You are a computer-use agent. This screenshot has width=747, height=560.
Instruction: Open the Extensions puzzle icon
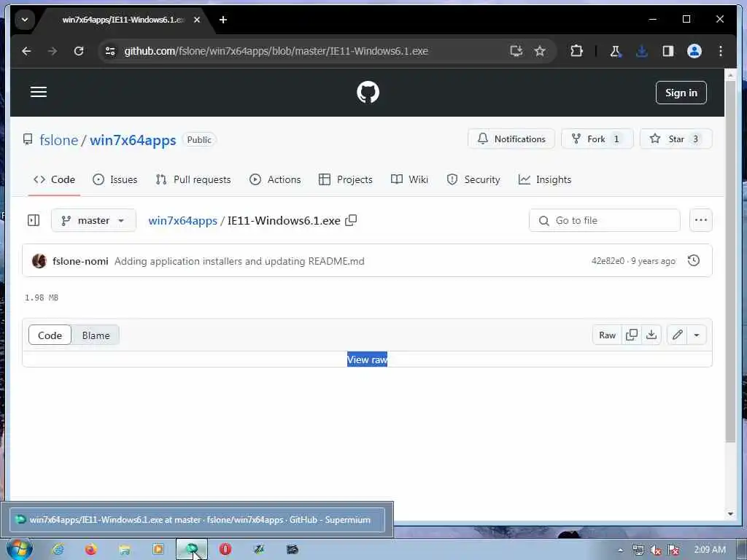coord(576,51)
